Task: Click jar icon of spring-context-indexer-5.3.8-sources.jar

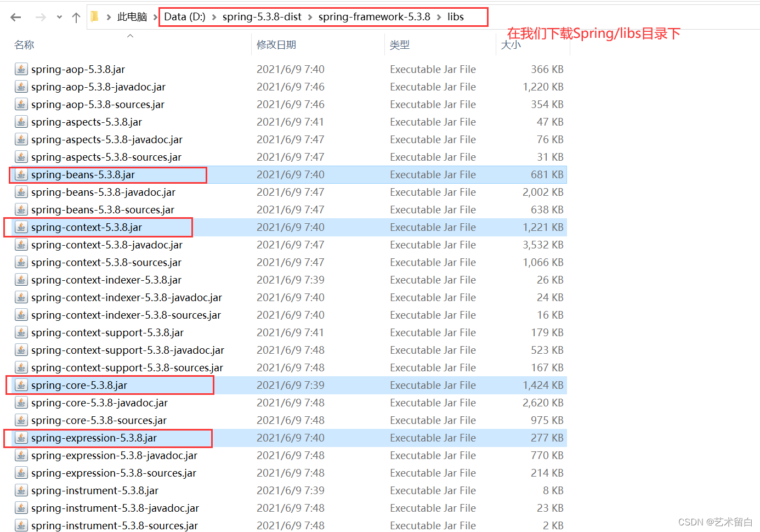Action: (x=21, y=315)
